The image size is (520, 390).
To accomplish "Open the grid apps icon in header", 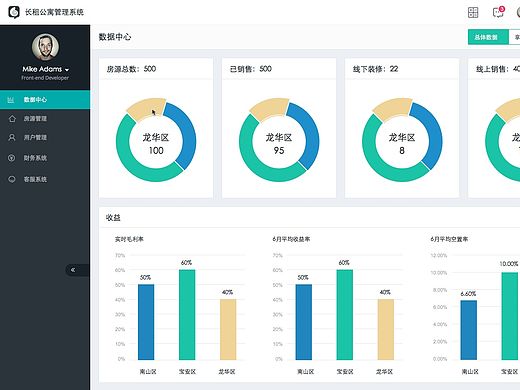I will [473, 12].
